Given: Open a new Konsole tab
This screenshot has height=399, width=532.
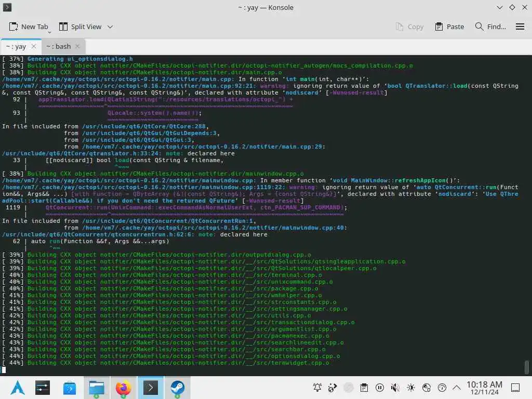Looking at the screenshot, I should (29, 27).
